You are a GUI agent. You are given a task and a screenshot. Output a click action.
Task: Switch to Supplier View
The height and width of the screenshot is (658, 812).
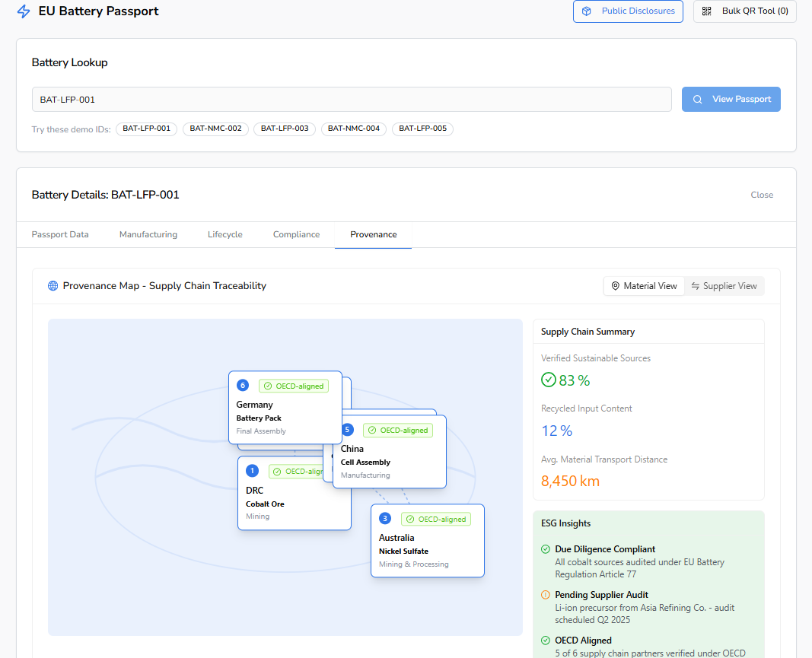click(x=724, y=286)
